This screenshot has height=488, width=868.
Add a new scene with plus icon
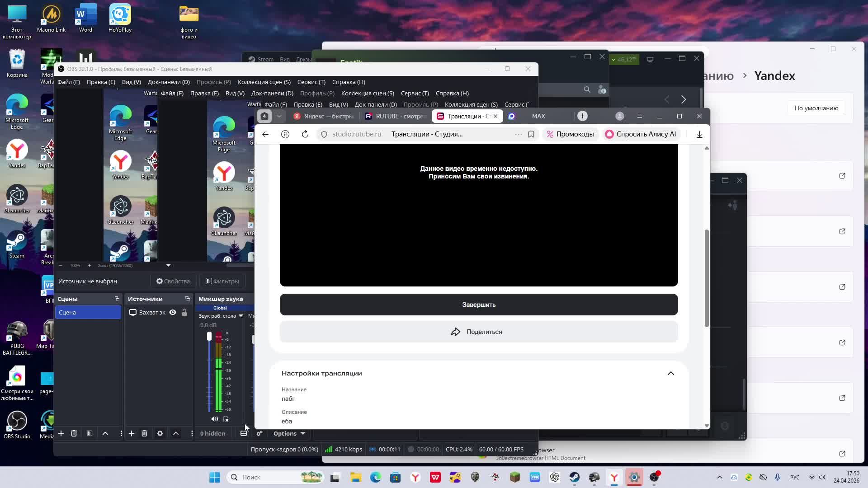tap(61, 433)
